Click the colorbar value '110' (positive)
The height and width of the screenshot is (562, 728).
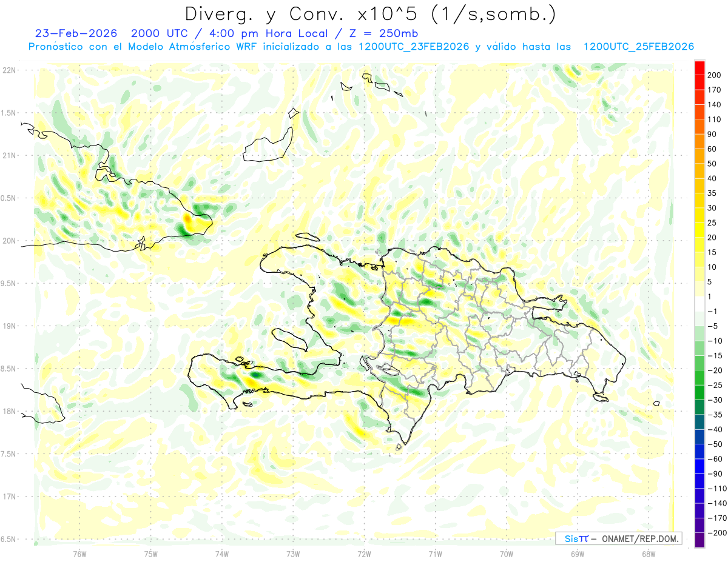[714, 119]
